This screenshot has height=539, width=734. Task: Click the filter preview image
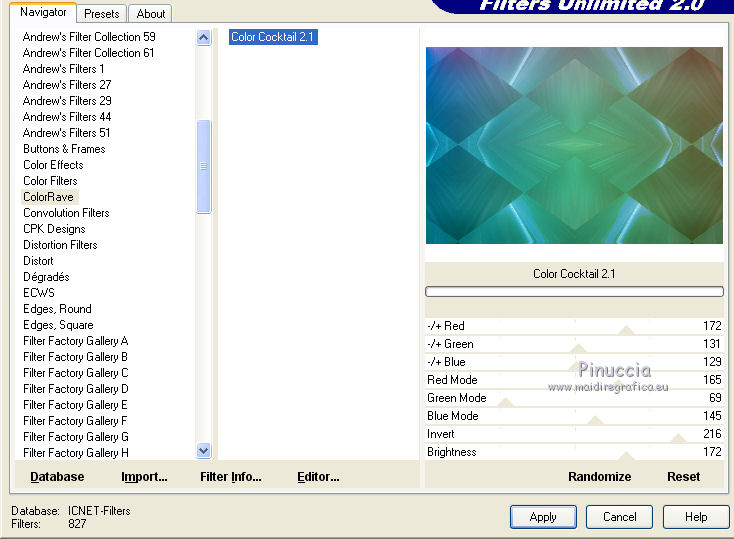[x=574, y=145]
